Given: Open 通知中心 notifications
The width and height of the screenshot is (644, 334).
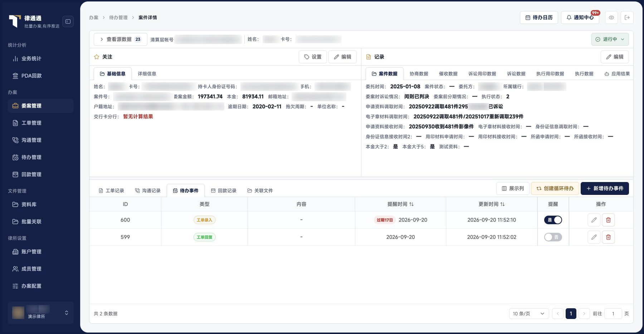Looking at the screenshot, I should (580, 18).
